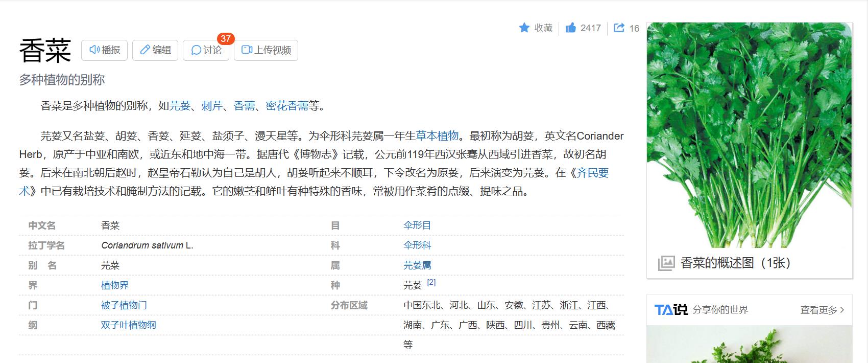The image size is (868, 363).
Task: Click the share count 16
Action: [x=634, y=29]
